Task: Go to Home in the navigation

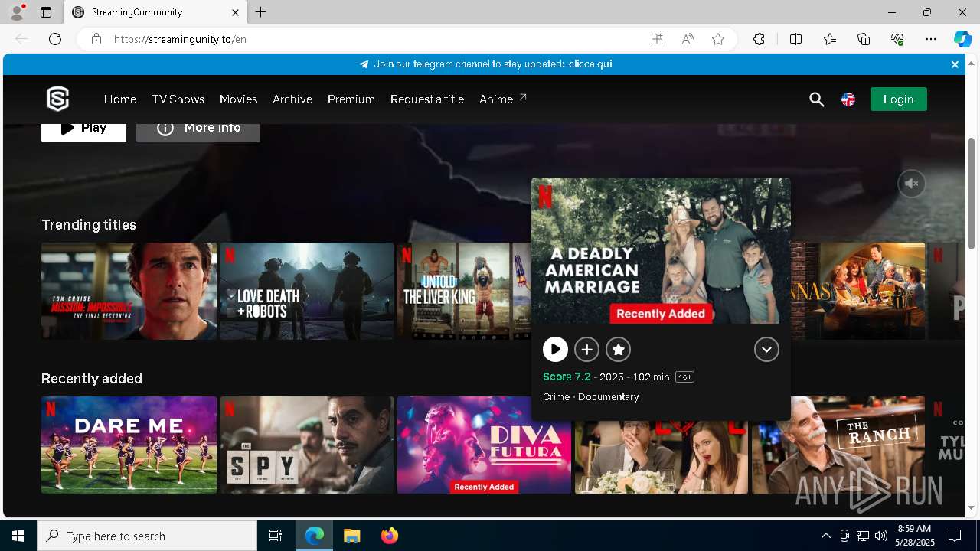Action: coord(120,99)
